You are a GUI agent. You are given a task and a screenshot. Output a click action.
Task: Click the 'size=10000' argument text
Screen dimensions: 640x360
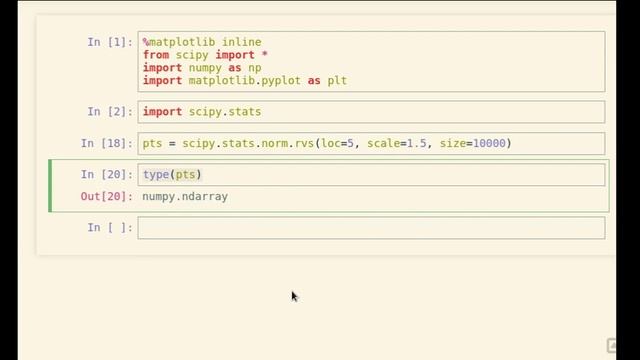click(x=472, y=143)
